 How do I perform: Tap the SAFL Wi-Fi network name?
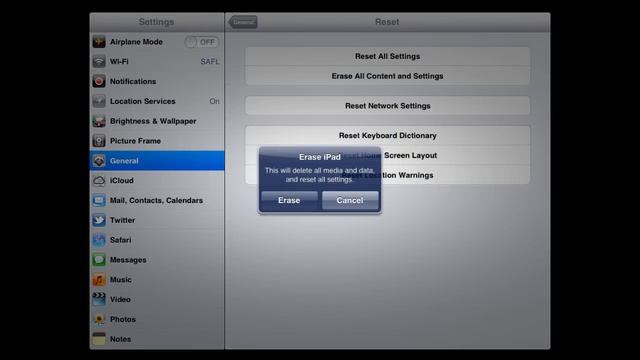[x=210, y=62]
